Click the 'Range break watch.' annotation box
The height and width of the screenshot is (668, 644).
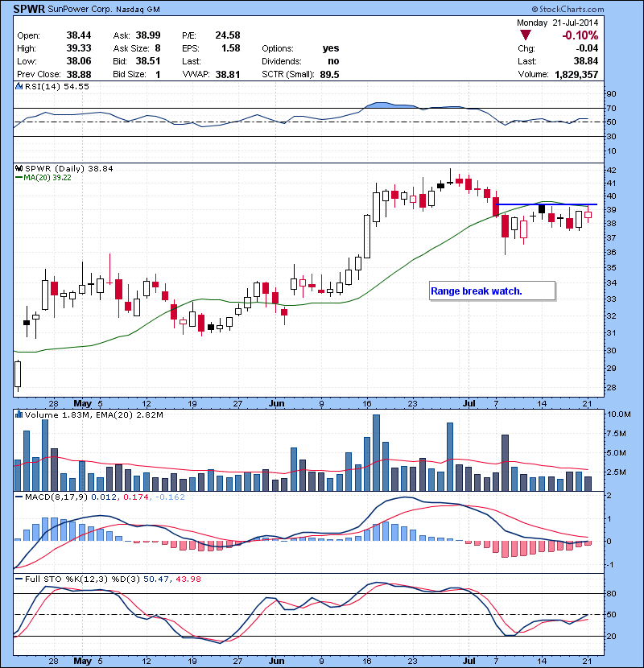click(x=491, y=291)
